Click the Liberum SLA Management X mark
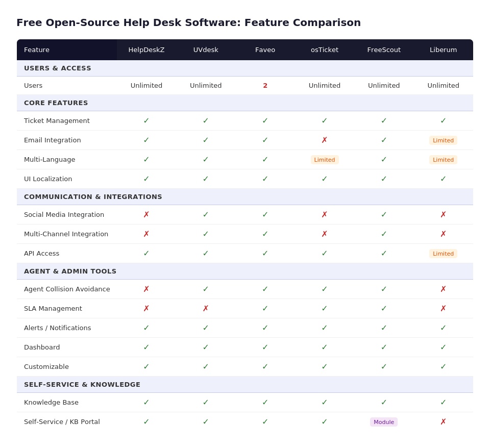Screen dimensions: 490x448 click(443, 308)
